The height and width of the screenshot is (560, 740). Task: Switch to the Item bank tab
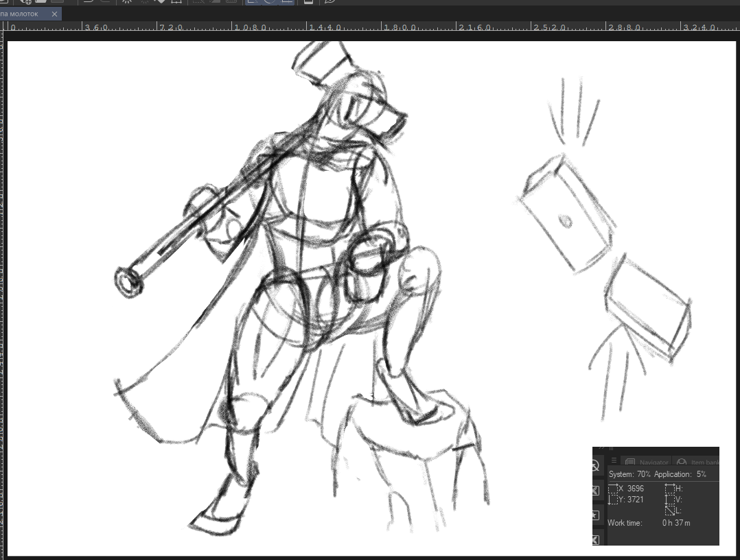pyautogui.click(x=696, y=463)
